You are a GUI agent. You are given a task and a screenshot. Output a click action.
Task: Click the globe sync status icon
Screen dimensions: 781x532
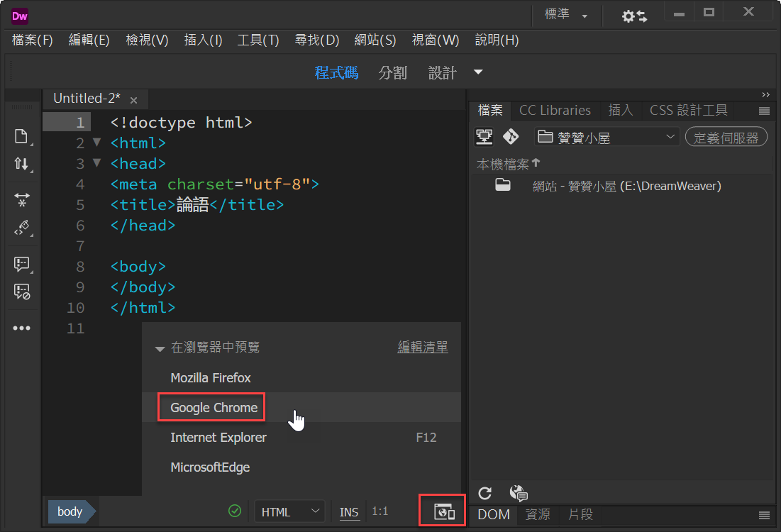coord(518,493)
